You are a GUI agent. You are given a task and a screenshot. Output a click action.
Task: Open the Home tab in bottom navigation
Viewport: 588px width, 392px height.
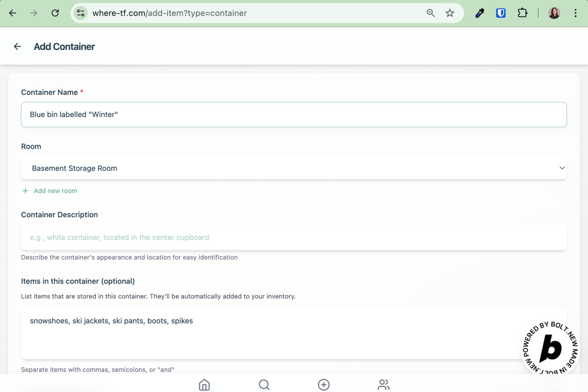pyautogui.click(x=204, y=385)
